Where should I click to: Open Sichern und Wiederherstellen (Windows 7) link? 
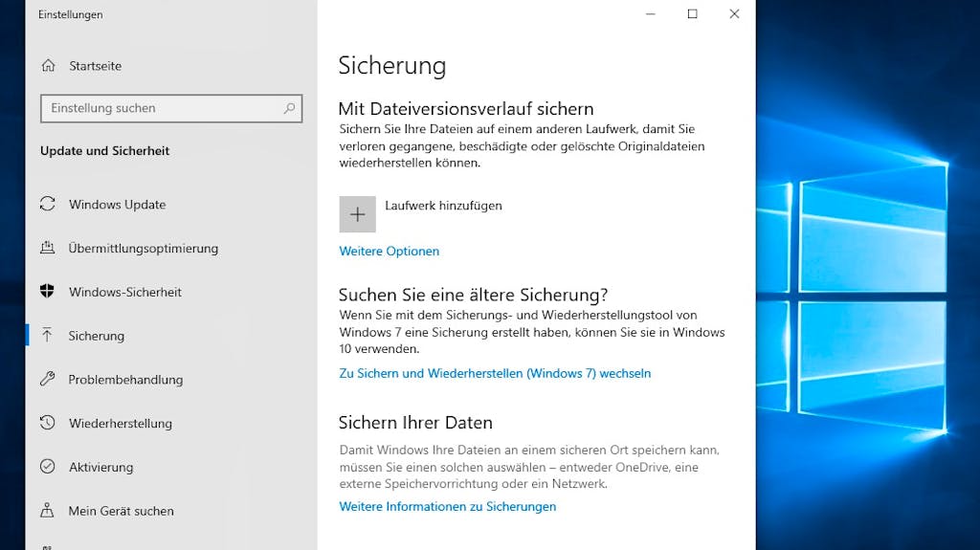tap(495, 373)
